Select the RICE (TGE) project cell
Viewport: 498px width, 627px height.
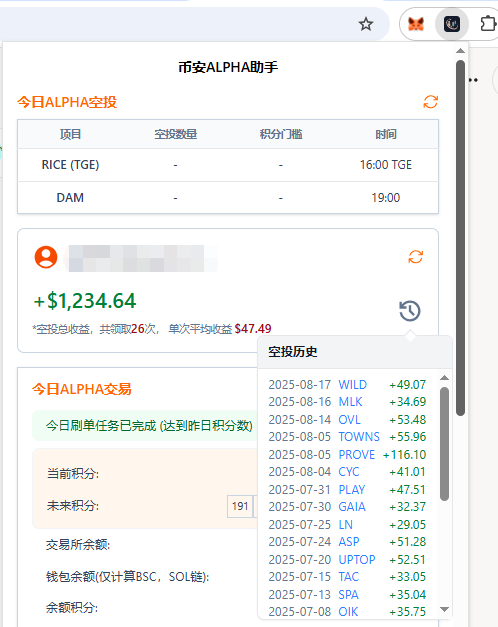point(70,165)
